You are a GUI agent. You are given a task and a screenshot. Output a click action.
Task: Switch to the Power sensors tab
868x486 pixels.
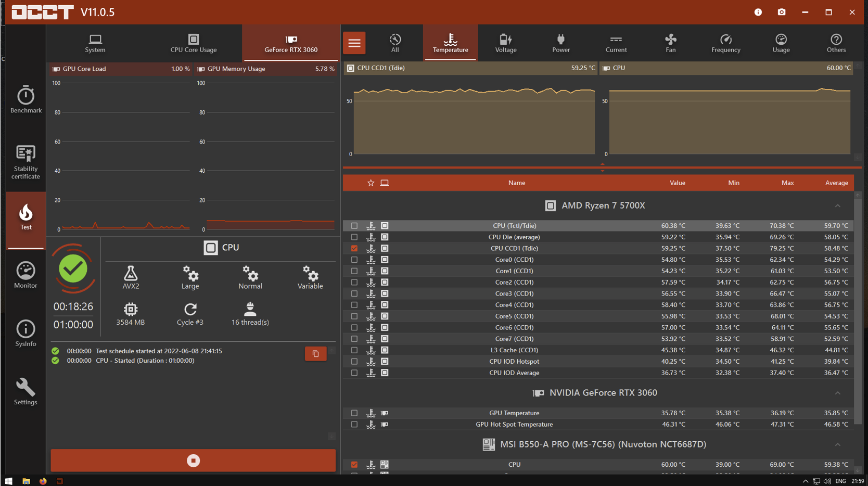561,43
